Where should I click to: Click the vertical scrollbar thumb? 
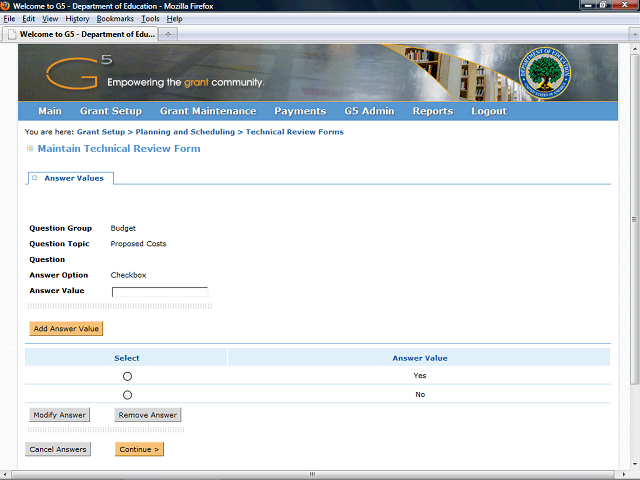coord(634,219)
